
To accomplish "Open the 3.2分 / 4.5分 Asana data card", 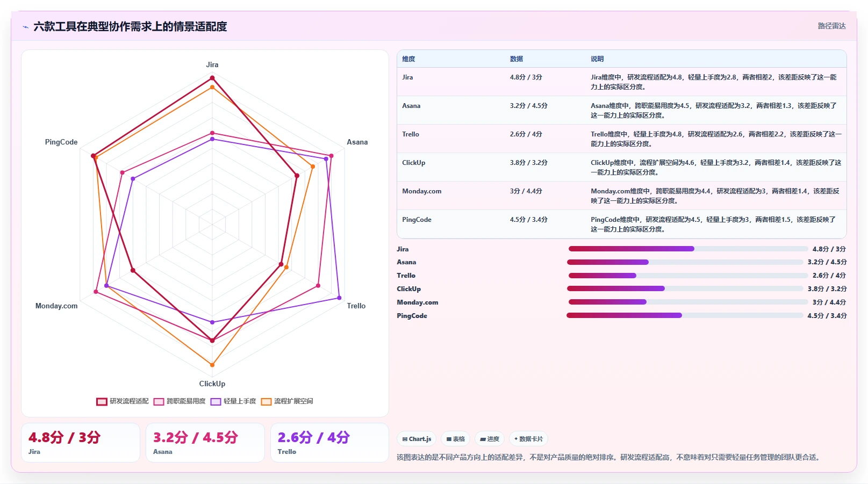I will (x=205, y=443).
